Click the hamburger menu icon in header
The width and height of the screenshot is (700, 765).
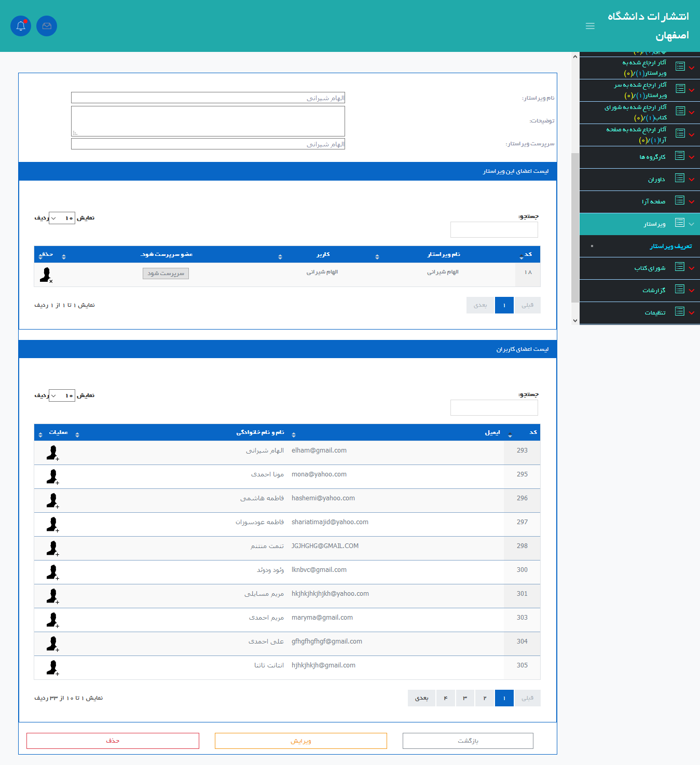(x=590, y=26)
